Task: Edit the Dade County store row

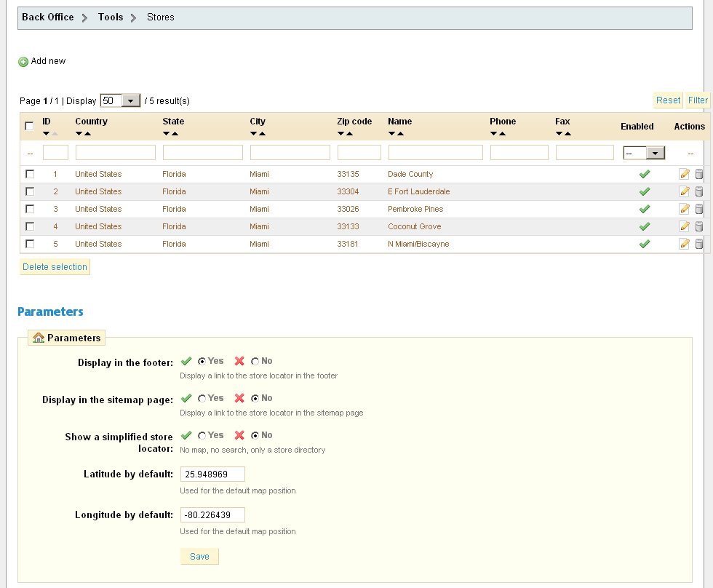Action: coord(684,174)
